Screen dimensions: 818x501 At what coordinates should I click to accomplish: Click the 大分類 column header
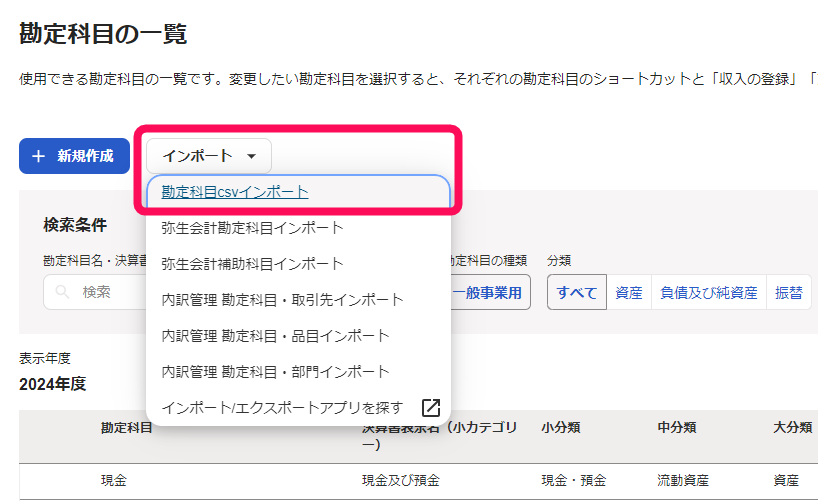(x=792, y=427)
